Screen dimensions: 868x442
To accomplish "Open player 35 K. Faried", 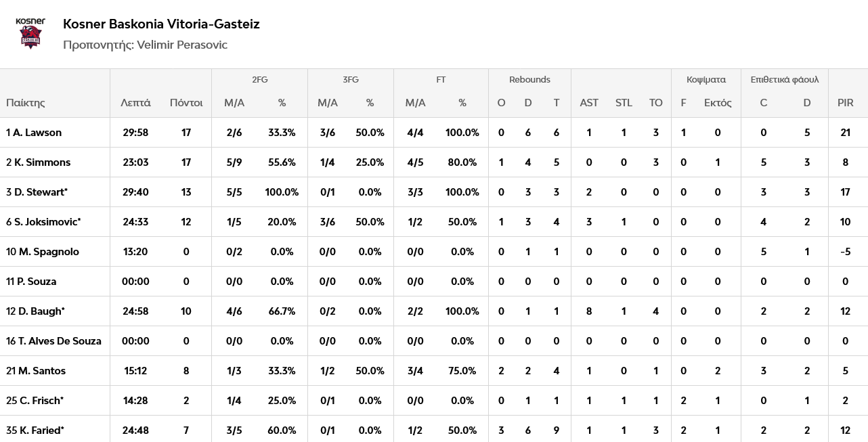I will [x=35, y=430].
